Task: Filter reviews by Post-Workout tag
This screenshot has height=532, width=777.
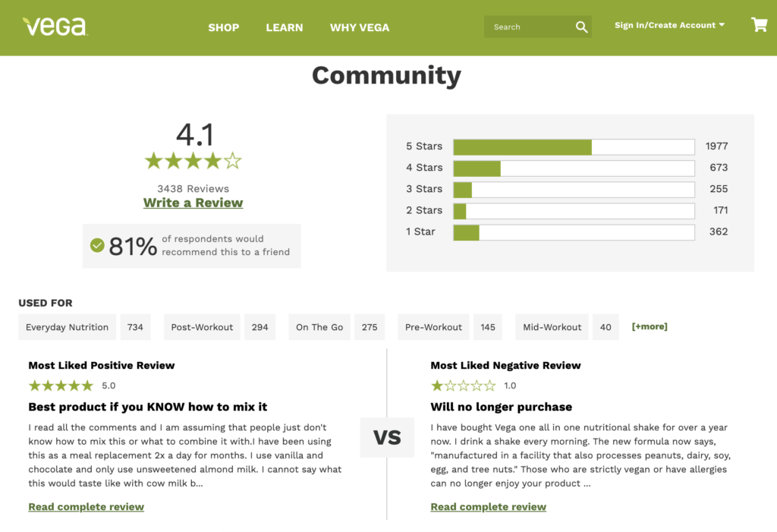Action: click(201, 327)
